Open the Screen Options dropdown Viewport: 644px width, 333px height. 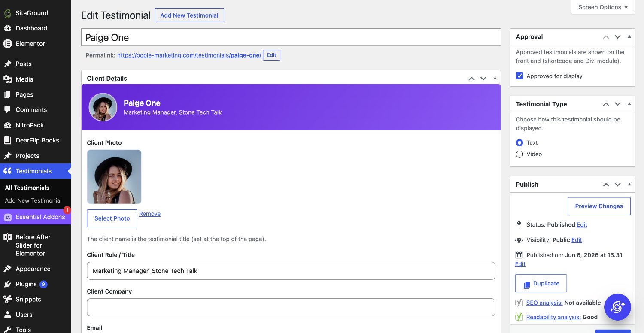coord(603,7)
